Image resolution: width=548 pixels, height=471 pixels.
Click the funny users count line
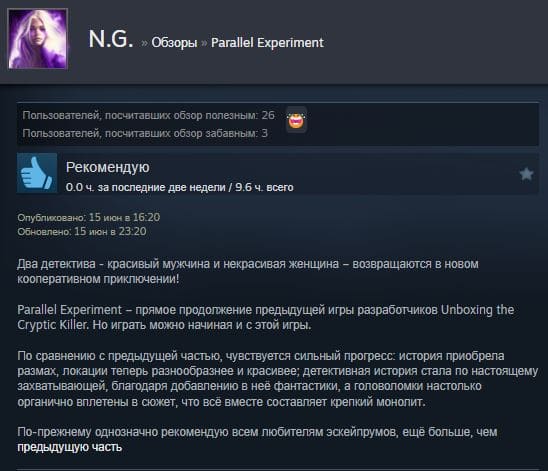[x=145, y=133]
